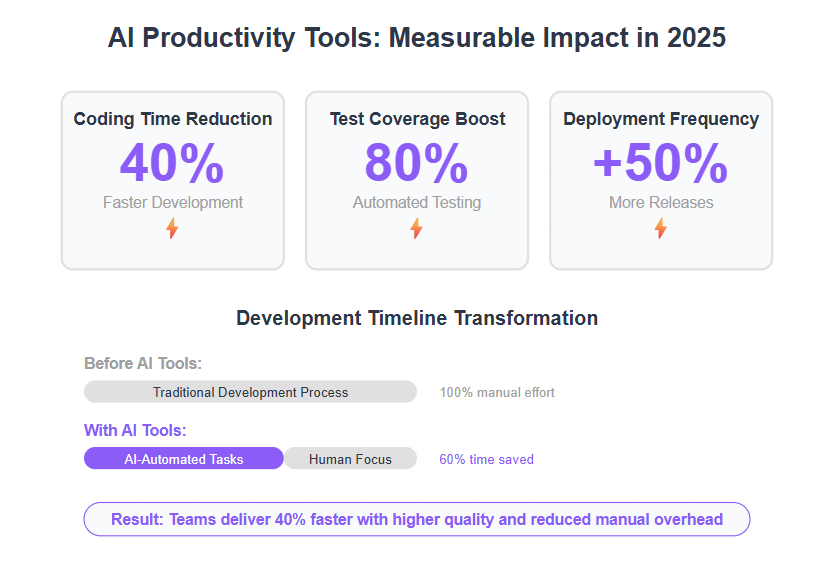Click the With AI Tools heading
The height and width of the screenshot is (583, 833).
[135, 430]
